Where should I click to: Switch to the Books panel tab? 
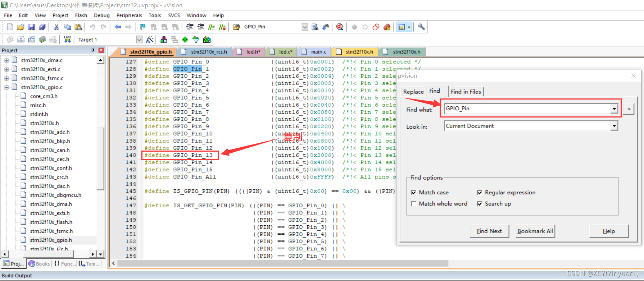pos(39,264)
